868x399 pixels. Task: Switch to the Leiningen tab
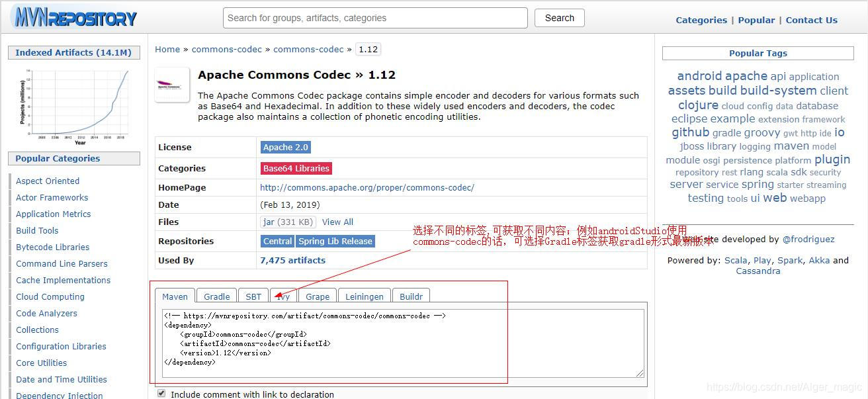pos(365,296)
